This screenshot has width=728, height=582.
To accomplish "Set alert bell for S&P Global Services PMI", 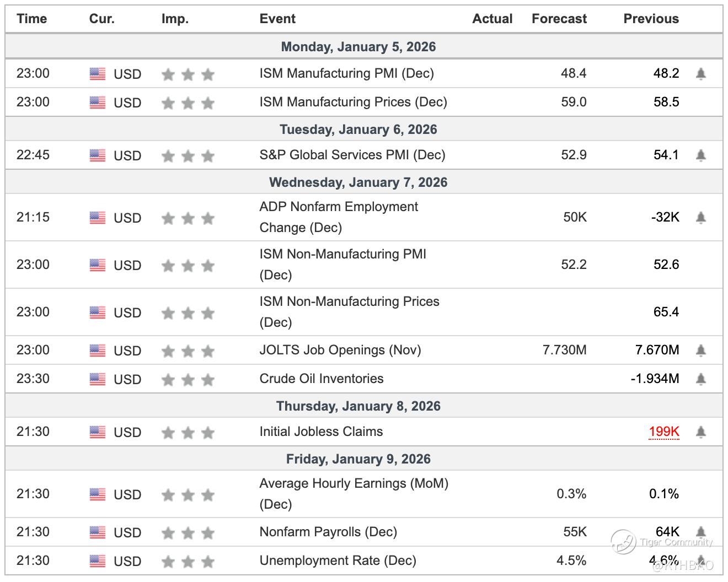I will [700, 155].
